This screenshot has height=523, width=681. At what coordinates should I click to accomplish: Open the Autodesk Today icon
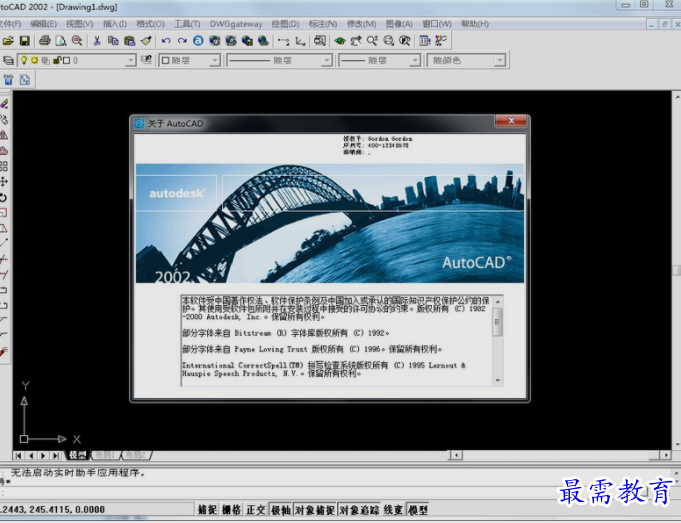tap(198, 41)
